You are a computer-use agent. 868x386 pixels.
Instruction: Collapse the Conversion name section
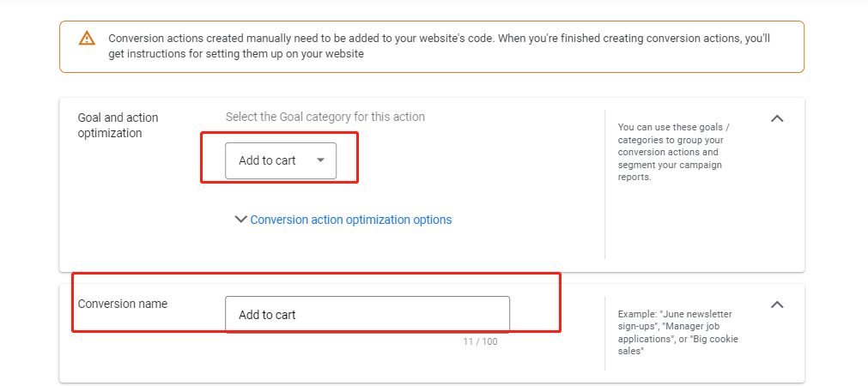click(x=777, y=305)
